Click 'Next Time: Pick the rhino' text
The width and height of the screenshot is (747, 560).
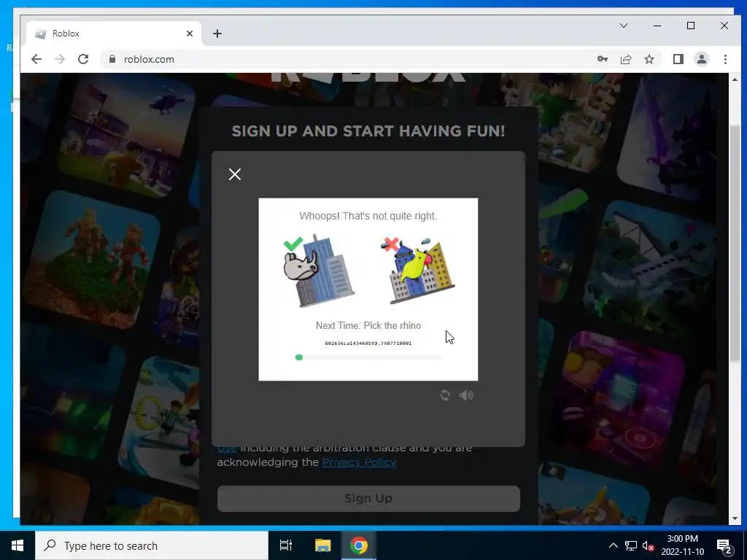[368, 326]
